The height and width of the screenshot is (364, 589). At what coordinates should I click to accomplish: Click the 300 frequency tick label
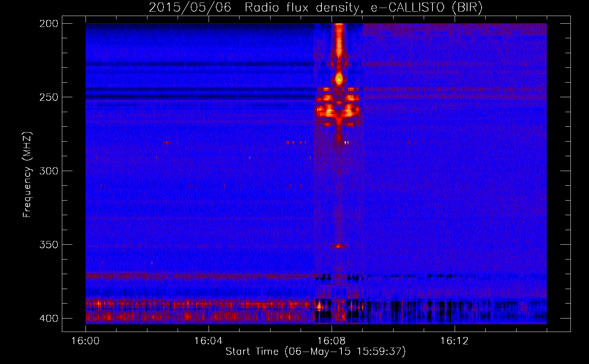[48, 171]
